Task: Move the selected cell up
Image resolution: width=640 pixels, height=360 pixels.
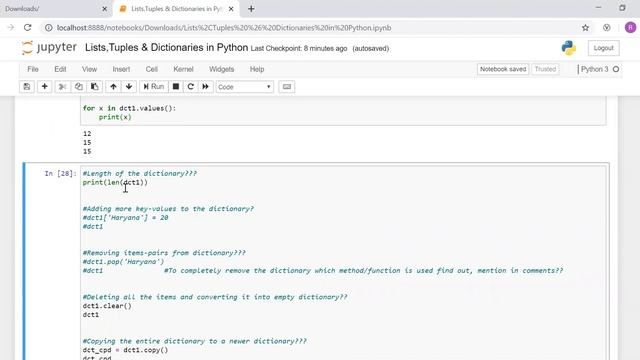Action: [113, 87]
